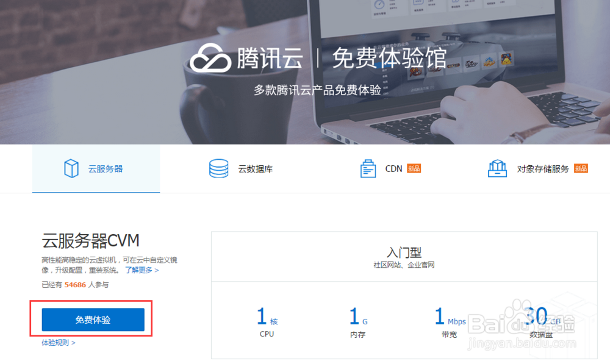Select the 对象存储服务 storage icon
The image size is (610, 364).
coord(497,168)
